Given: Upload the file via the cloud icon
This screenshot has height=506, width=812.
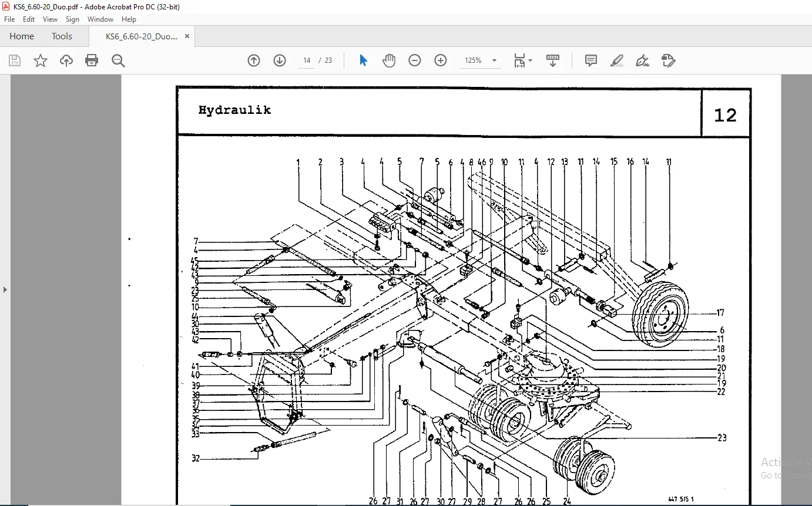Looking at the screenshot, I should (x=66, y=60).
